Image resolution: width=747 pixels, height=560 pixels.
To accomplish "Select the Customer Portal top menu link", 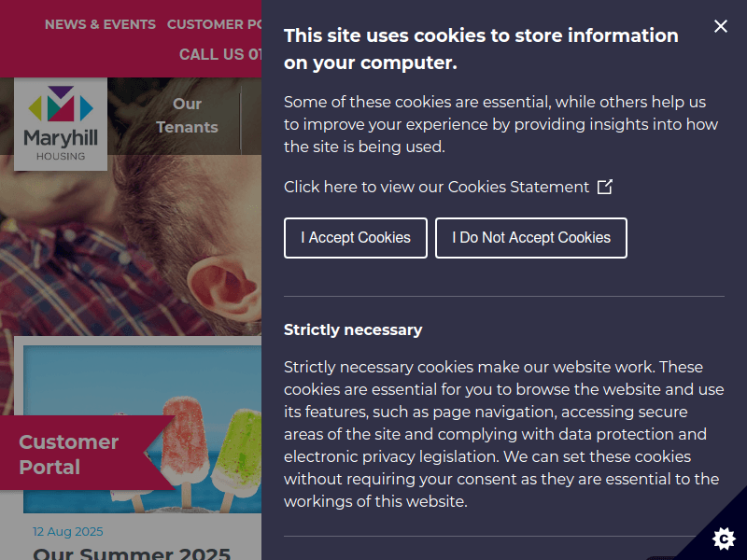I will 214,24.
